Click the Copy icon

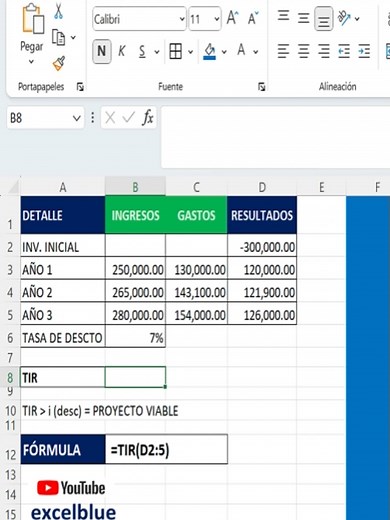coord(58,37)
